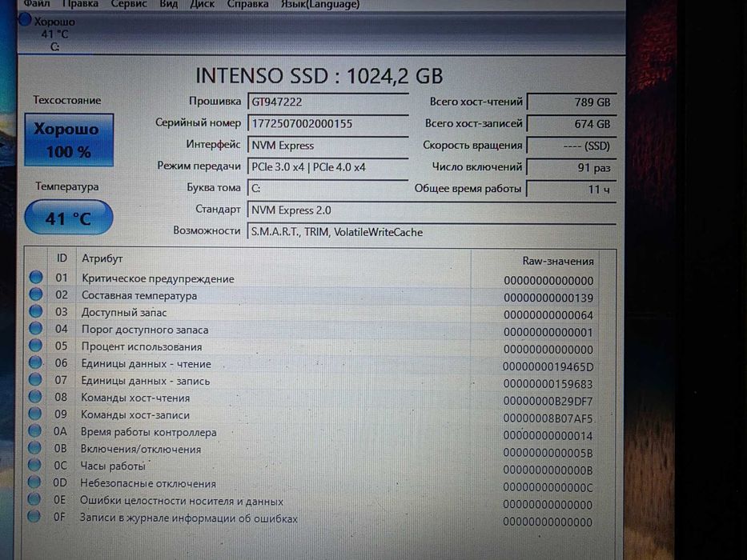Click the Интерфейс field NVM Express
The height and width of the screenshot is (560, 747).
(327, 146)
